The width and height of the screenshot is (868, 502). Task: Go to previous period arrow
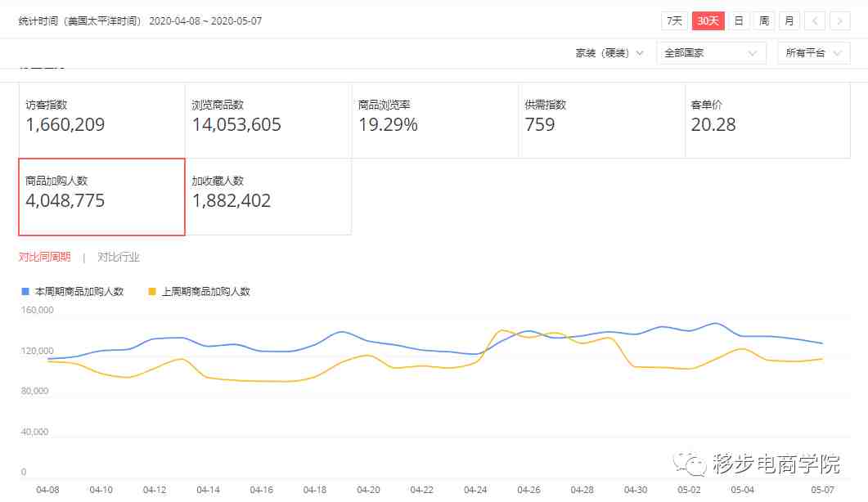pos(815,21)
